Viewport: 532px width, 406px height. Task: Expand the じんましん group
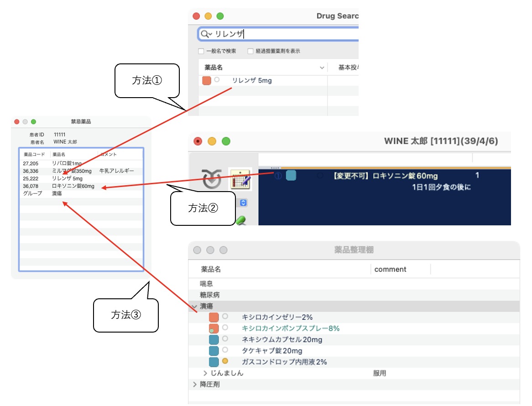205,373
